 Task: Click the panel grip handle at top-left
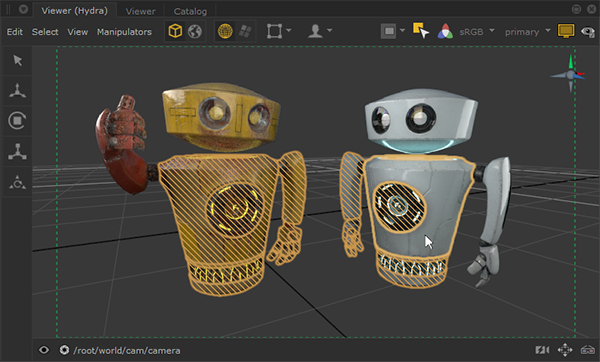click(8, 9)
